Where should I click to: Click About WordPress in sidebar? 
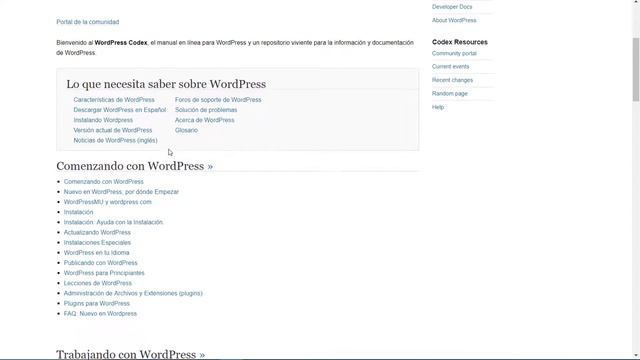[454, 20]
